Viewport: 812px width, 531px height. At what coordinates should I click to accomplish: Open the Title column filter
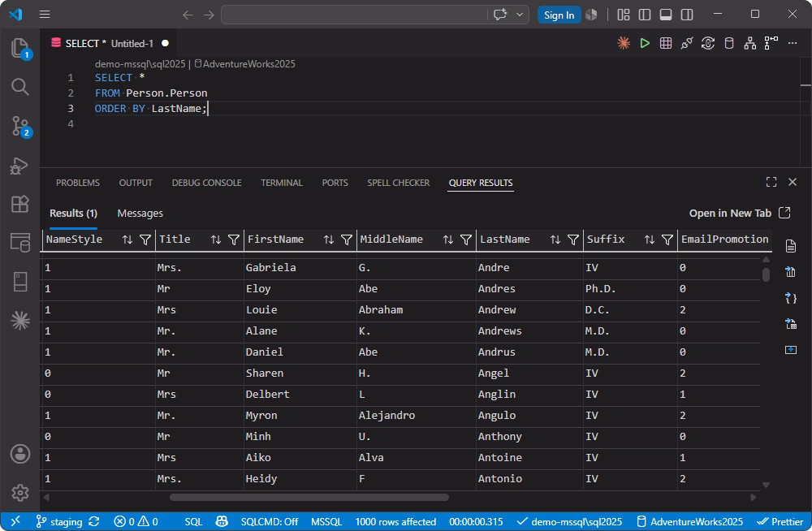click(234, 240)
